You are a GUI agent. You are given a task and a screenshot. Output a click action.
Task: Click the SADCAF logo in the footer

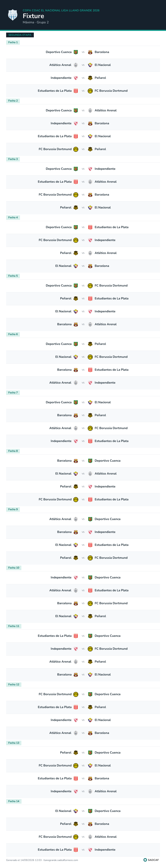[x=151, y=860]
